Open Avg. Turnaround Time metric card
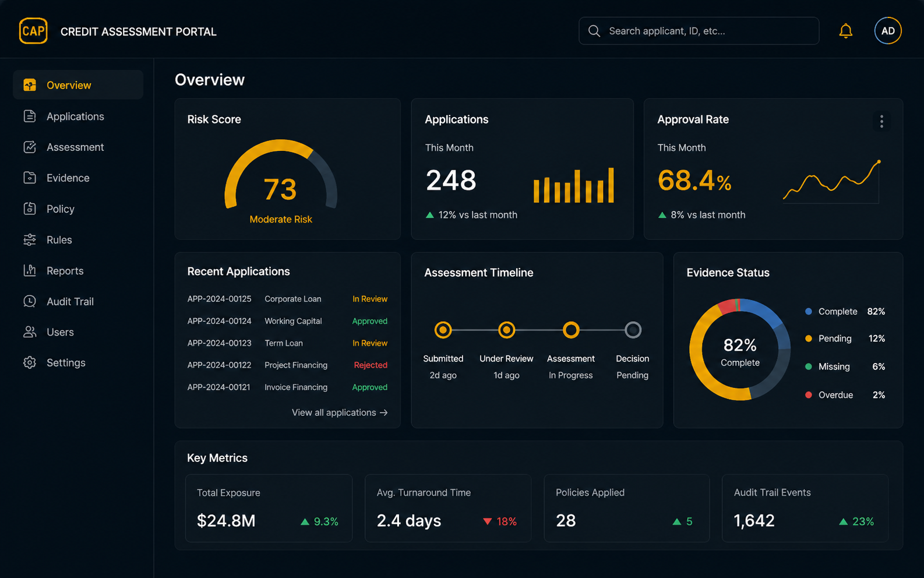Image resolution: width=924 pixels, height=578 pixels. 447,508
